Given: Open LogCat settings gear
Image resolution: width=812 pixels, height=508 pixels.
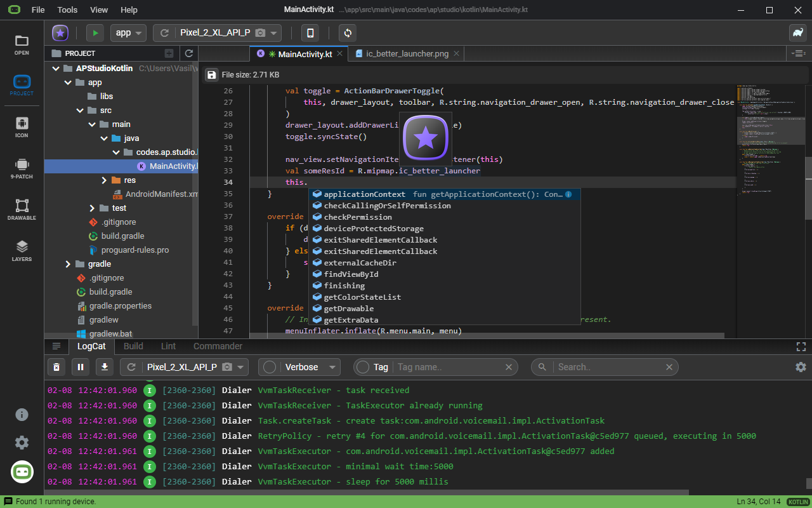Looking at the screenshot, I should point(801,367).
